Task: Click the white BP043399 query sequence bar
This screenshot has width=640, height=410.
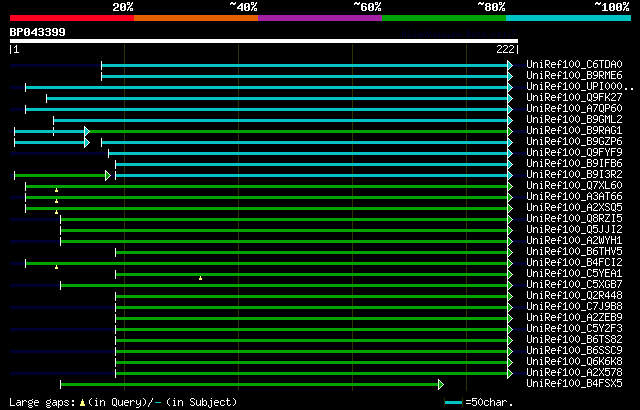Action: pyautogui.click(x=264, y=41)
